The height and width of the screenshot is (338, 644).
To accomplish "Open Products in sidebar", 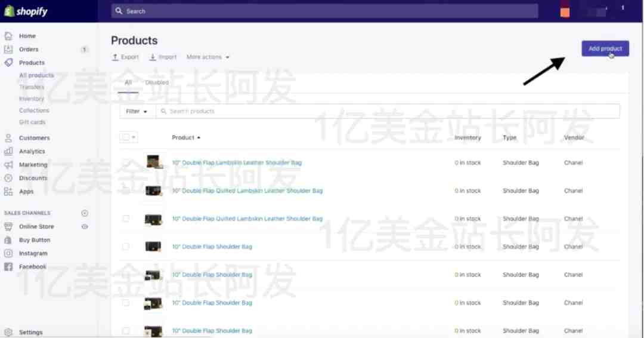I will pyautogui.click(x=32, y=63).
